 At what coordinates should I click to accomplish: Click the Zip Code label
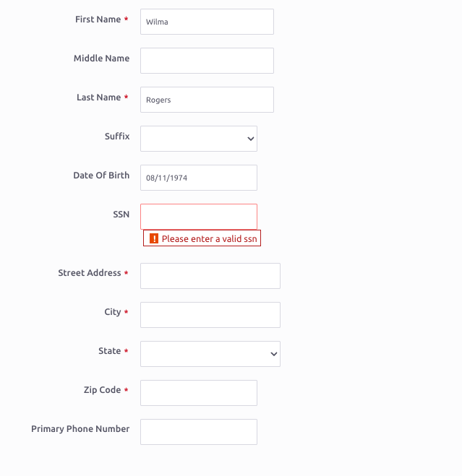(102, 390)
